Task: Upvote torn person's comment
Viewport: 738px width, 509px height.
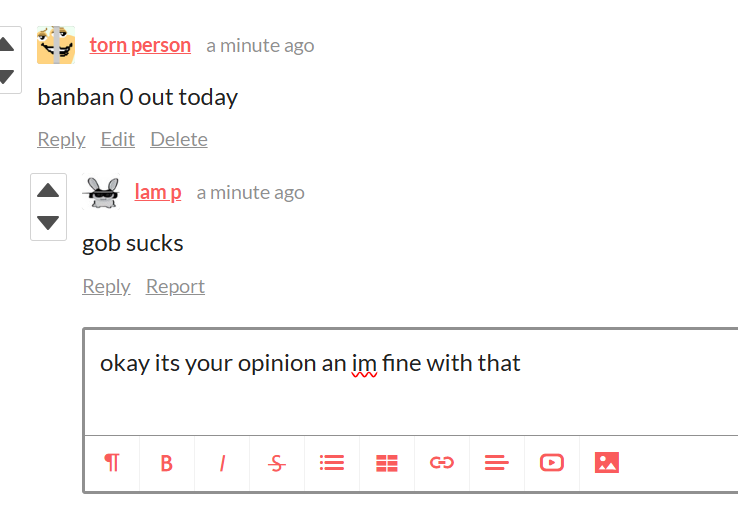Action: point(6,44)
